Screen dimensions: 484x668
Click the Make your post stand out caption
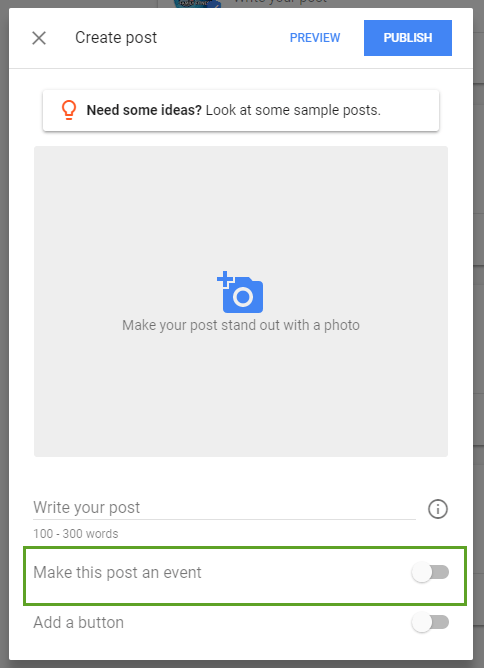[241, 325]
